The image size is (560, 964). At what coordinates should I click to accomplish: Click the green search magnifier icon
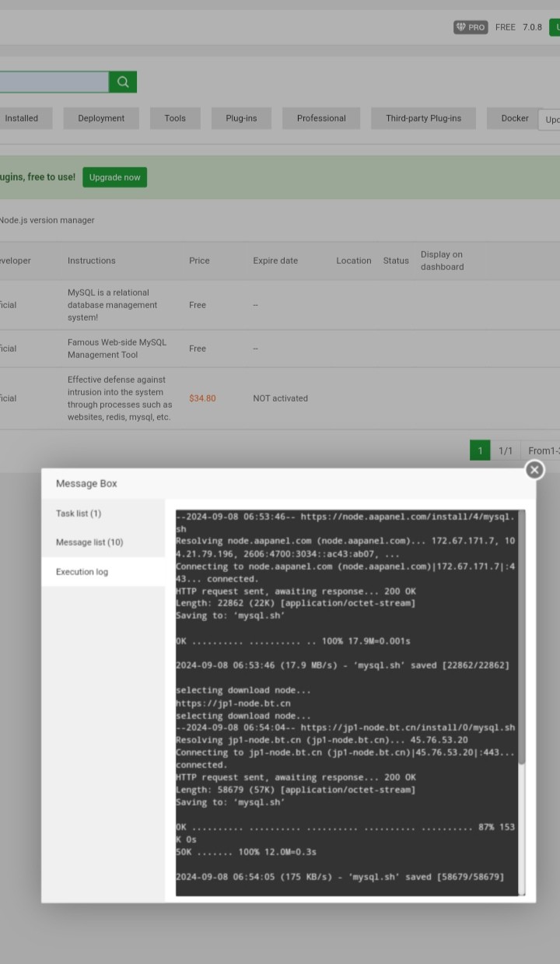(123, 82)
